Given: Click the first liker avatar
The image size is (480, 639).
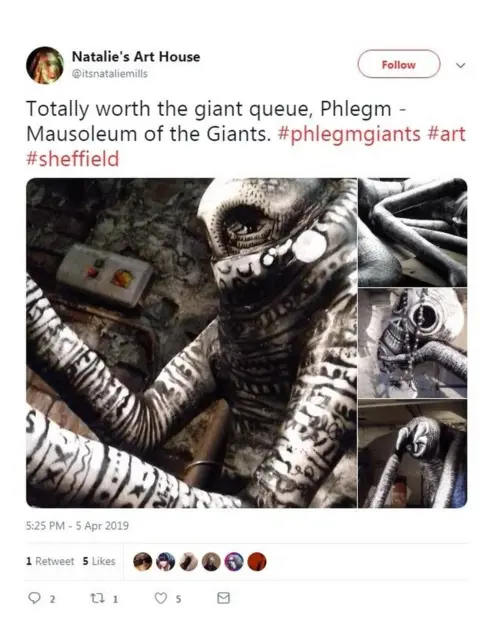Looking at the screenshot, I should tap(142, 562).
